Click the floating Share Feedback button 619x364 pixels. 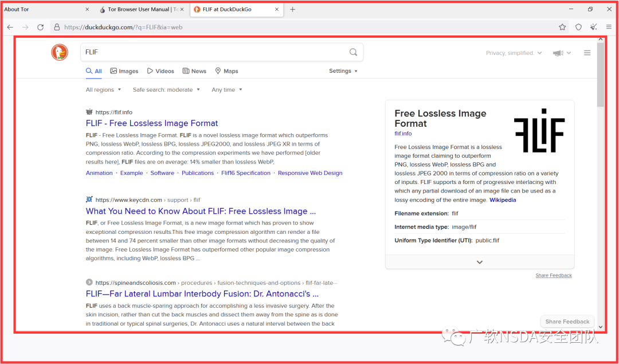pyautogui.click(x=567, y=322)
